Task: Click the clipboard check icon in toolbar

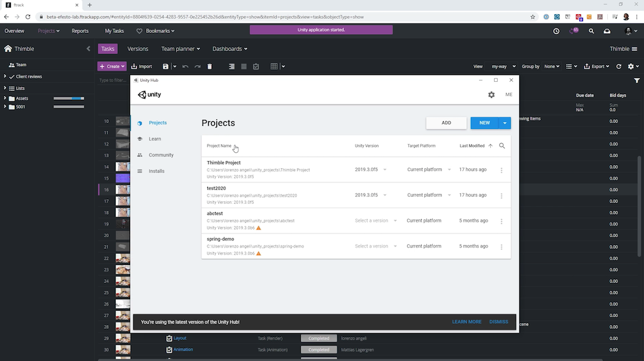Action: tap(256, 66)
